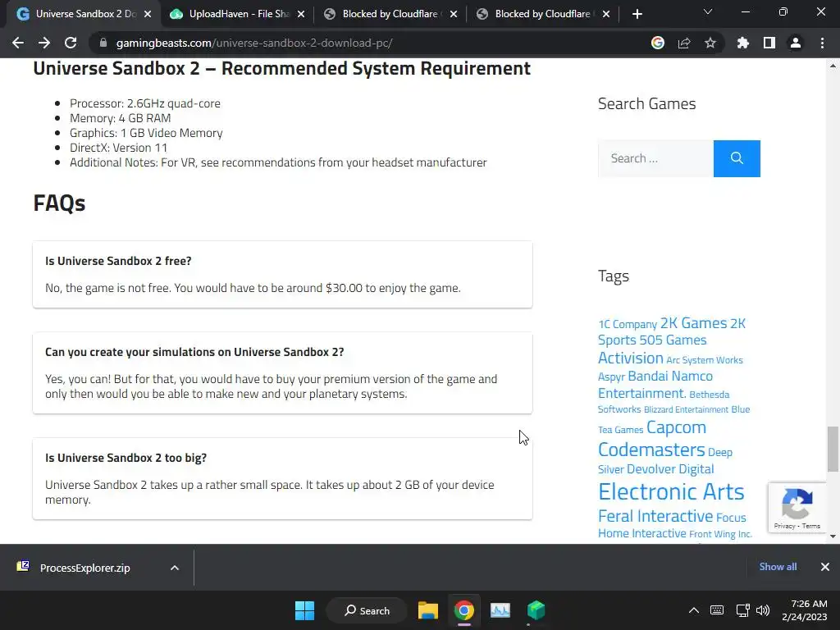This screenshot has height=630, width=840.
Task: Close the downloads bar
Action: tap(825, 567)
